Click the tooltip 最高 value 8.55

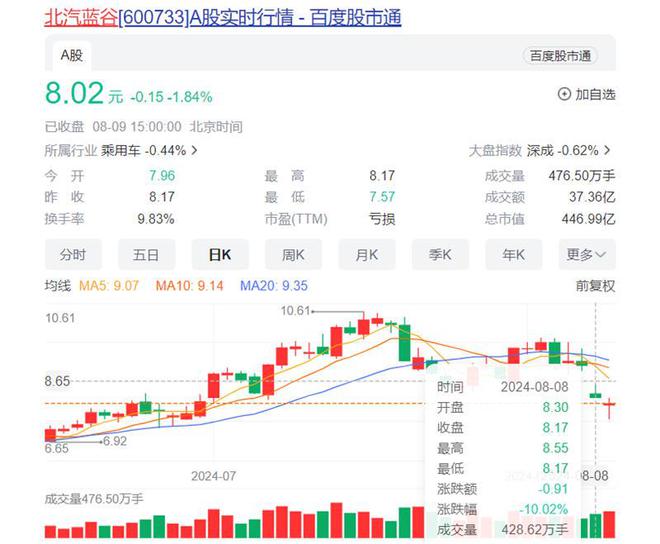click(x=555, y=448)
